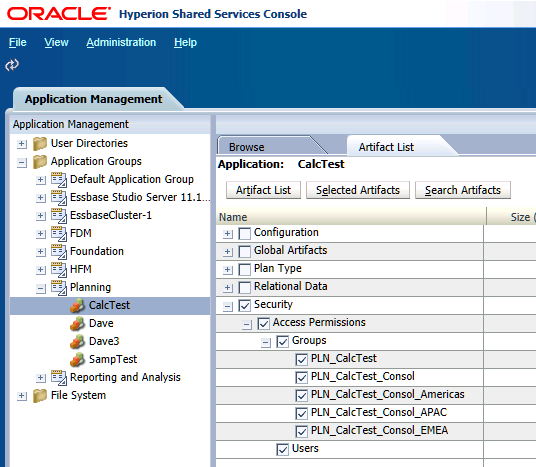This screenshot has width=536, height=467.
Task: Expand Default Application Group node
Action: (x=41, y=180)
